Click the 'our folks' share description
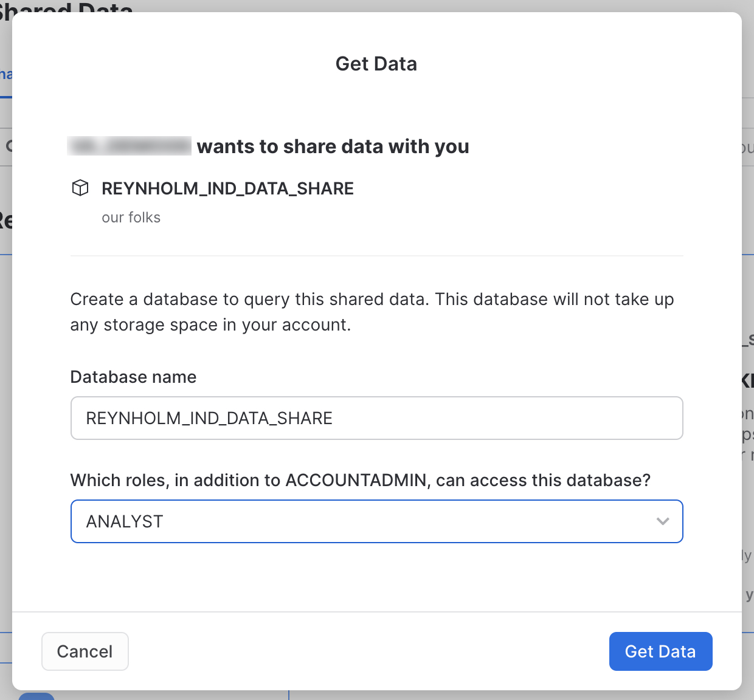754x700 pixels. [x=131, y=218]
